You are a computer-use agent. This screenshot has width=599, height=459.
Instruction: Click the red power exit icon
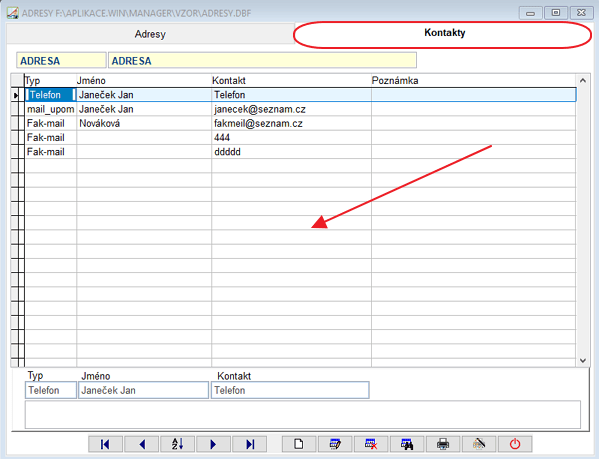pyautogui.click(x=515, y=444)
